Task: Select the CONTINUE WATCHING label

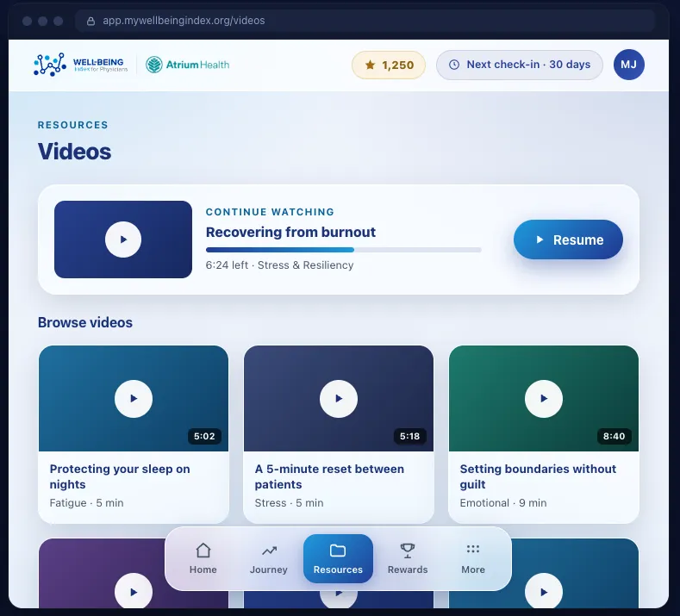Action: coord(270,212)
